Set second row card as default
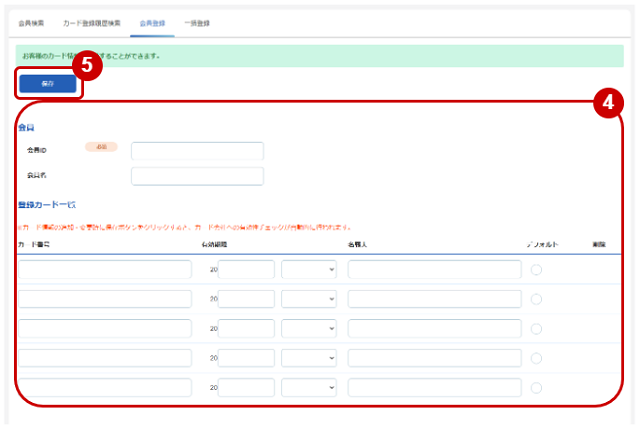Screen dimensions: 640x429 point(536,299)
